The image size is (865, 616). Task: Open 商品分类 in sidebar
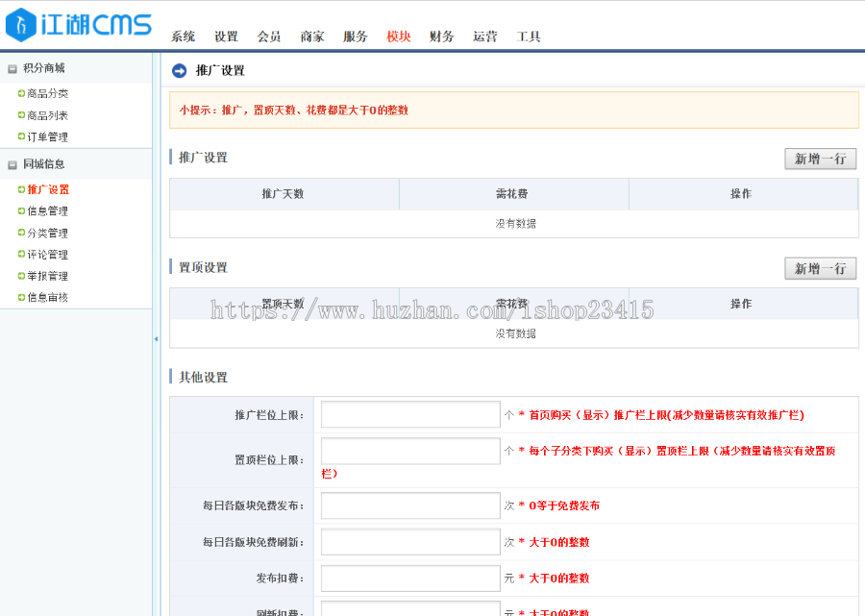tap(47, 93)
